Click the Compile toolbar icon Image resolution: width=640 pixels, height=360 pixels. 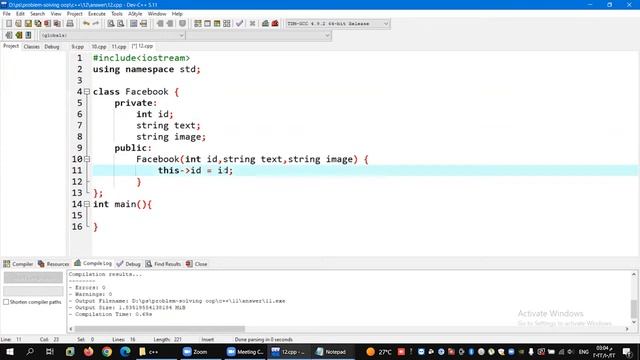(198, 24)
